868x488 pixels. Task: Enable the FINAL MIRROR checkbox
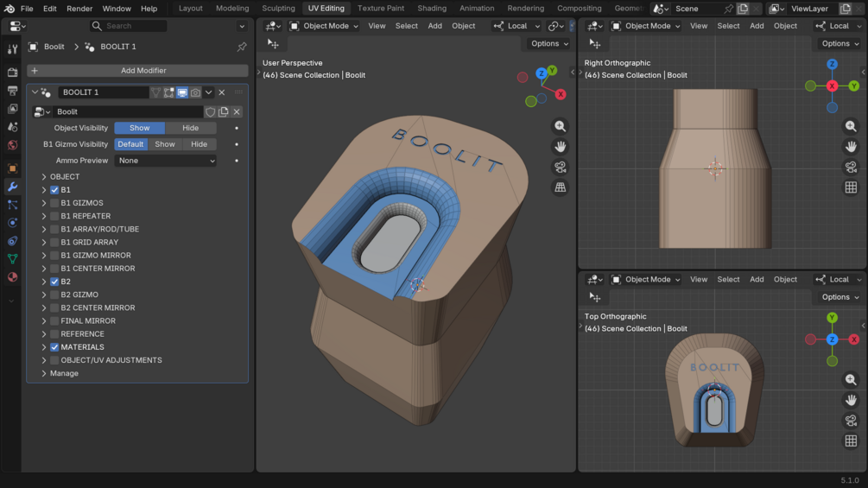coord(54,321)
